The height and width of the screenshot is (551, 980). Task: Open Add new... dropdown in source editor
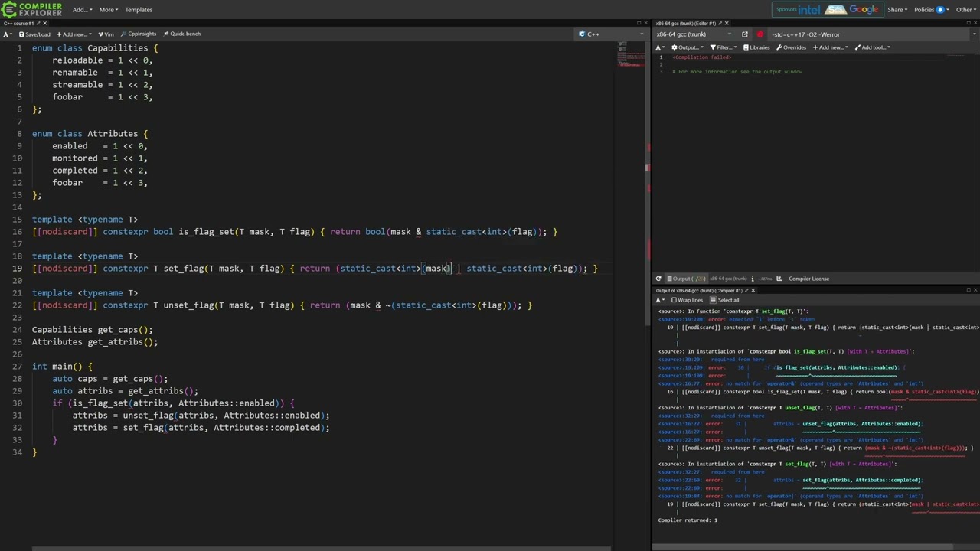pyautogui.click(x=73, y=34)
